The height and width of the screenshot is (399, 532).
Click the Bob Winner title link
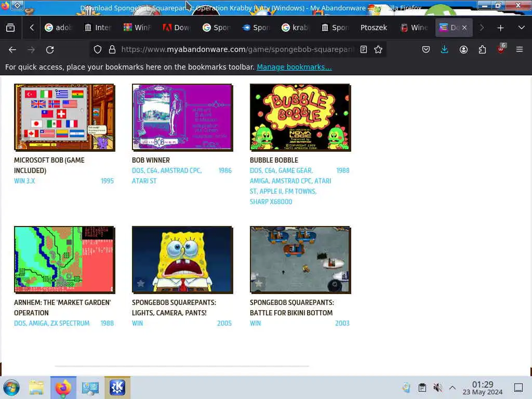[151, 160]
